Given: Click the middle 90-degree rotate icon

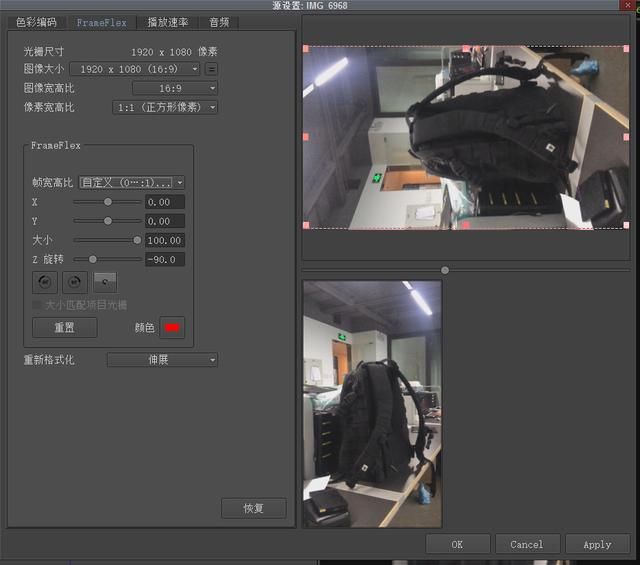Looking at the screenshot, I should pyautogui.click(x=75, y=283).
